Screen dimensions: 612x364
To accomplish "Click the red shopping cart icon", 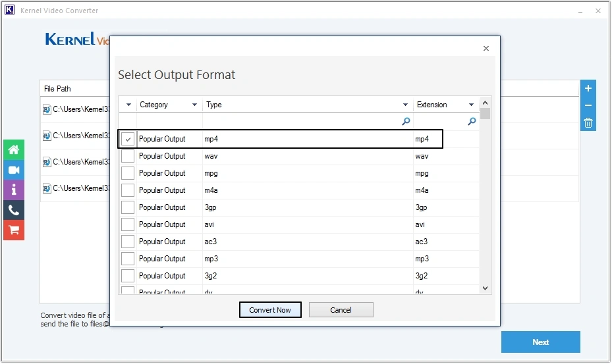I will pos(13,230).
